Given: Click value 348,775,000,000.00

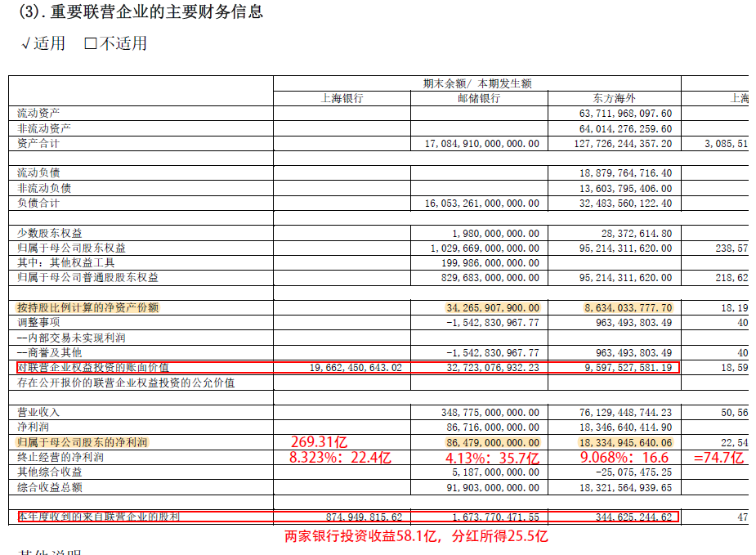Looking at the screenshot, I should [x=490, y=413].
